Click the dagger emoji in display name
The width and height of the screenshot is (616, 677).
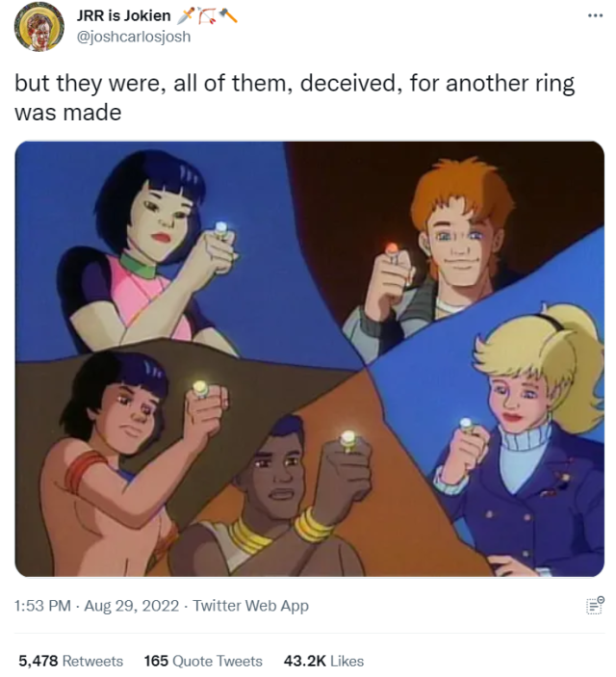click(x=186, y=16)
